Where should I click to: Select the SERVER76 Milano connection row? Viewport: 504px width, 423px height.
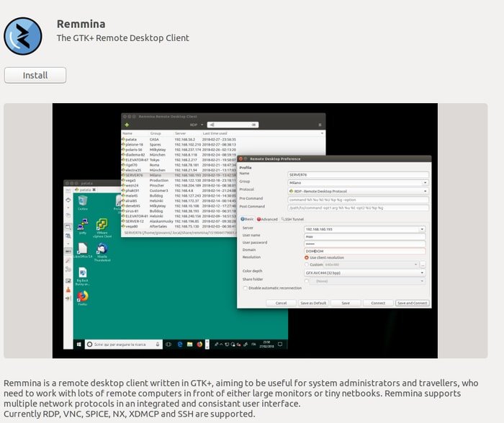pyautogui.click(x=179, y=175)
